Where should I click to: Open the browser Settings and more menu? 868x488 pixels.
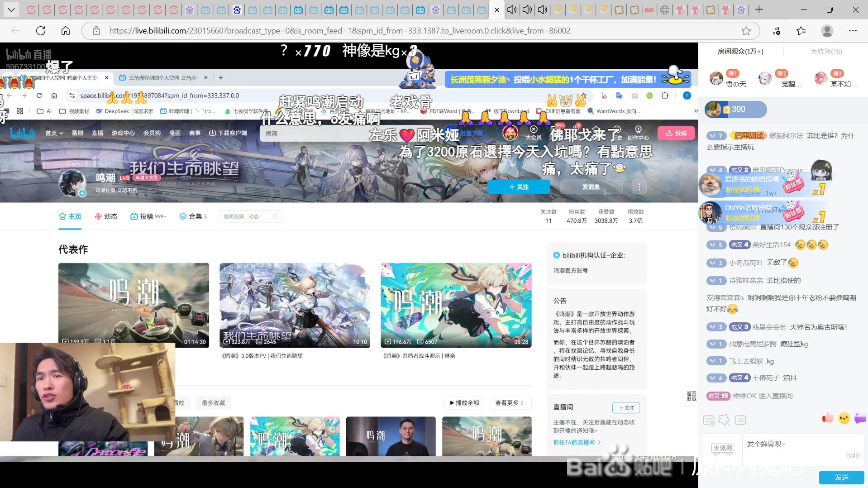pyautogui.click(x=853, y=31)
